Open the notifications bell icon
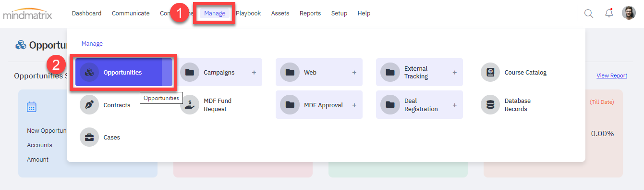 [609, 13]
